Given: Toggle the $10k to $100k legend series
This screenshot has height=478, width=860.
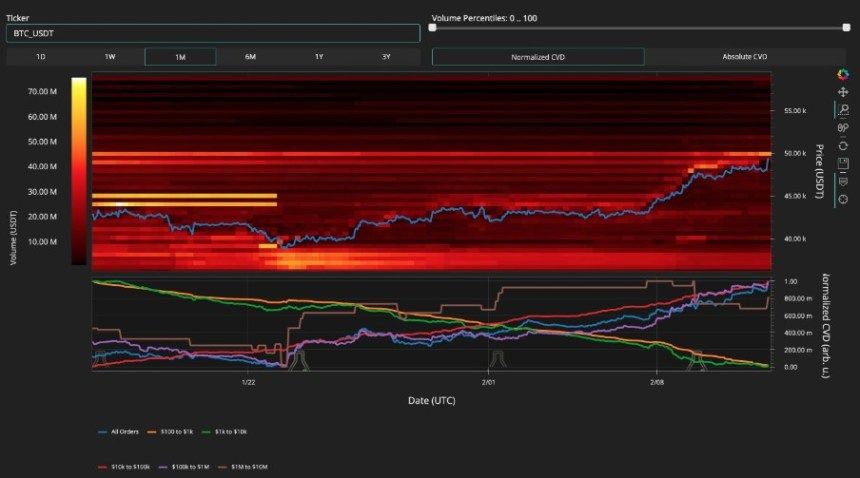Looking at the screenshot, I should click(x=123, y=467).
